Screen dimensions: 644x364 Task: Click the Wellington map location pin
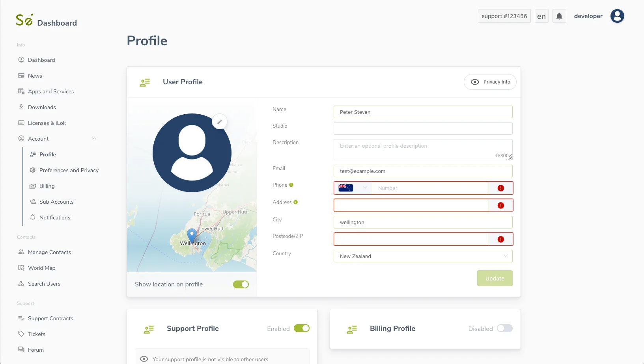pos(192,235)
